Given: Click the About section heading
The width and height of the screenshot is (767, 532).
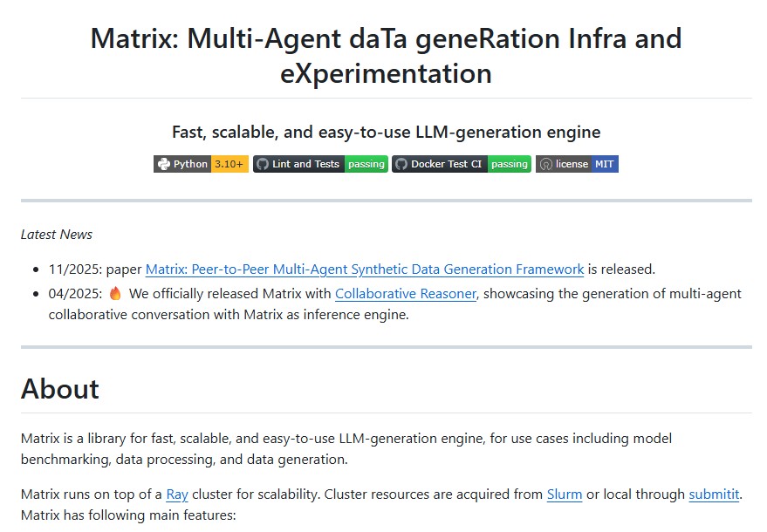Looking at the screenshot, I should 59,390.
